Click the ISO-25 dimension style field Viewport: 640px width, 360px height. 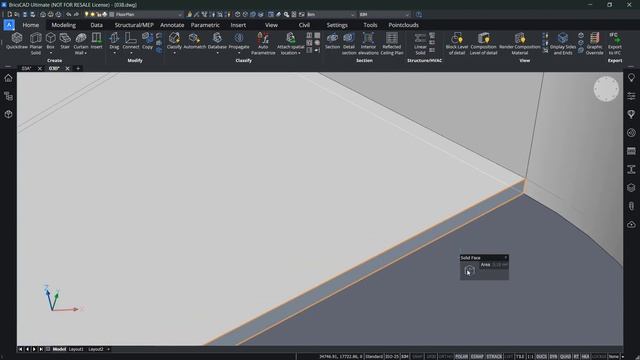click(392, 357)
